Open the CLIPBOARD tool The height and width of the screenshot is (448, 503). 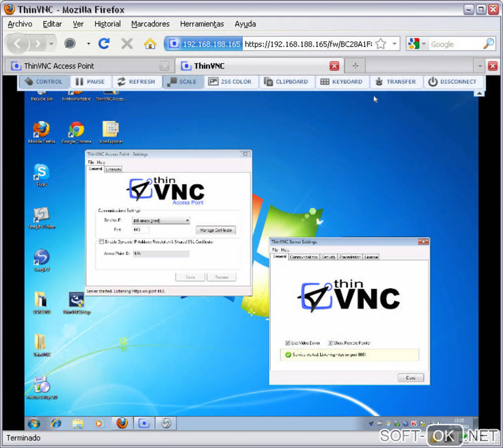tap(286, 82)
